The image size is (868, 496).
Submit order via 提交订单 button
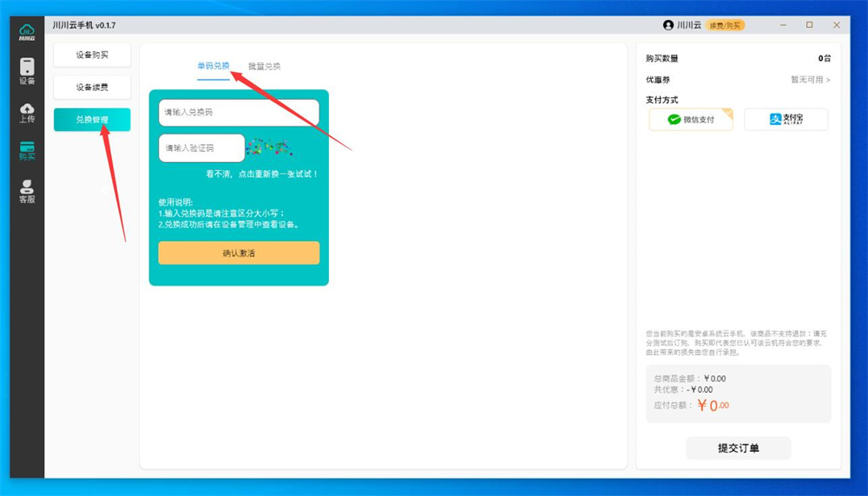(738, 448)
